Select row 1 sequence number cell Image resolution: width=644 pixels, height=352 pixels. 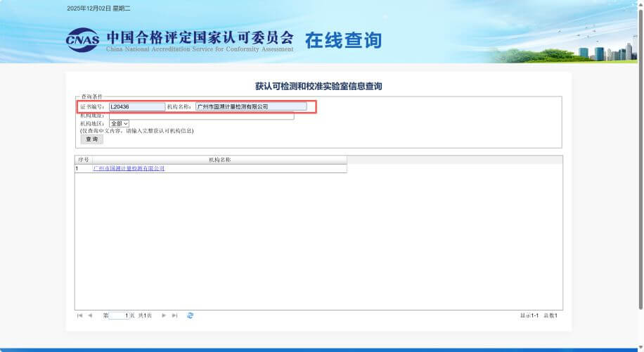[83, 169]
